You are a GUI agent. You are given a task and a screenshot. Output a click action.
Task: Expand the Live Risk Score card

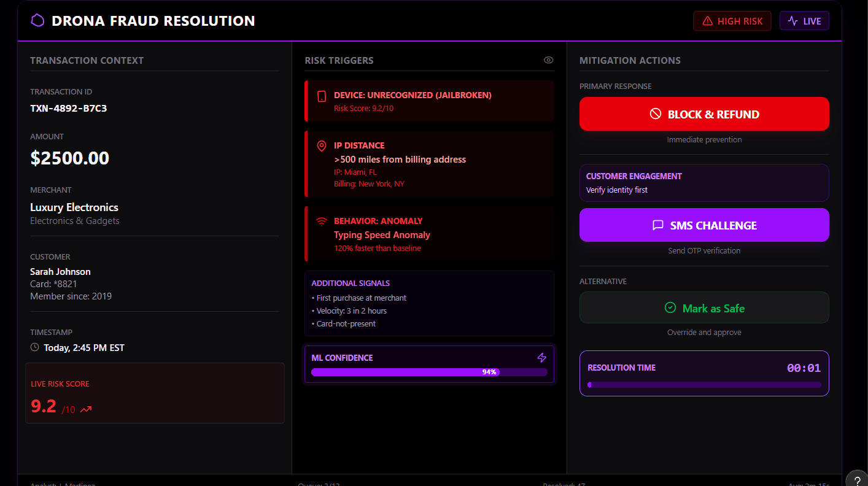[155, 393]
